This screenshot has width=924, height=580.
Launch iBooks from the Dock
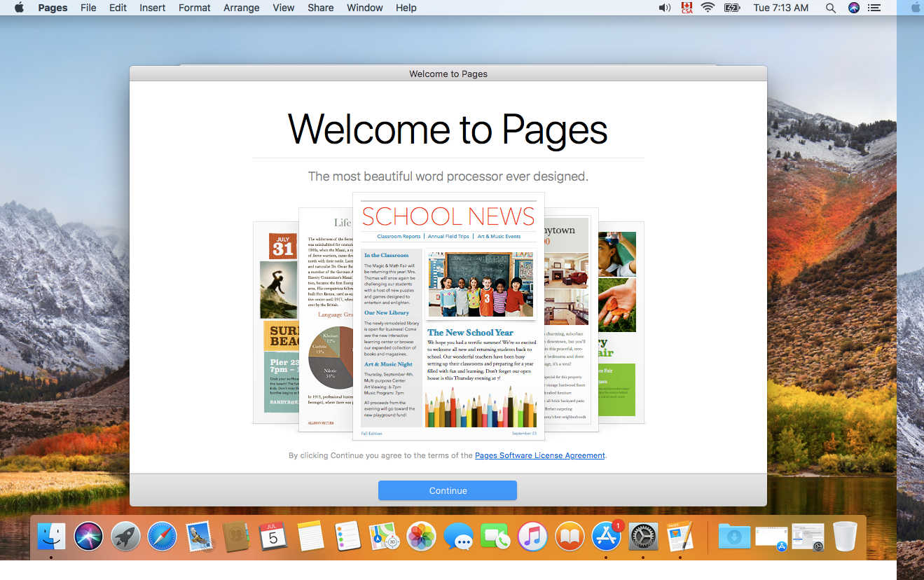570,537
